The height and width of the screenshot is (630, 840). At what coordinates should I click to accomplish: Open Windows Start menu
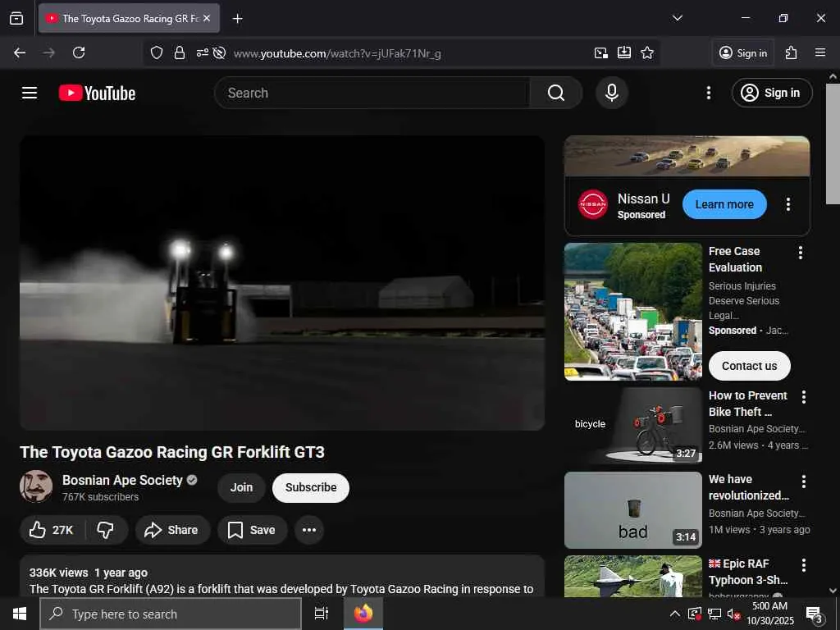(x=20, y=614)
